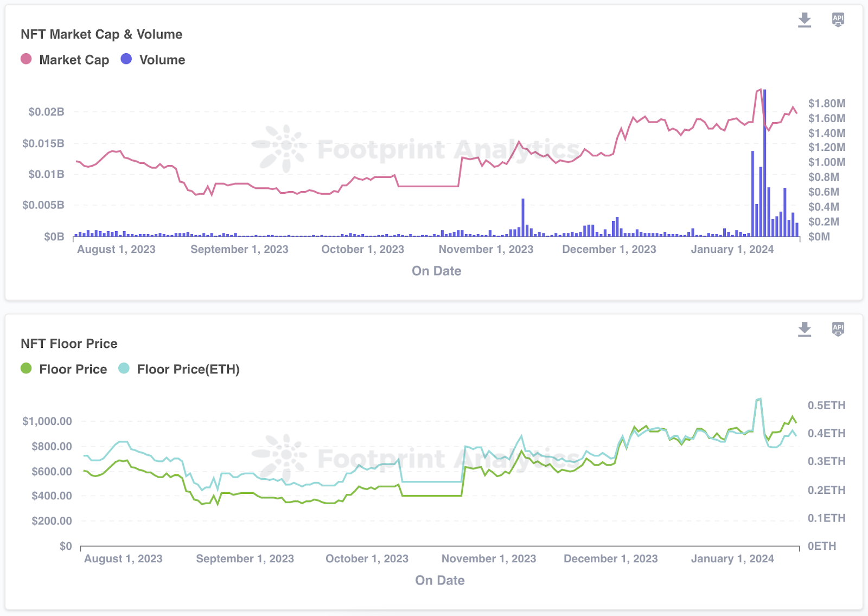Image resolution: width=868 pixels, height=616 pixels.
Task: Toggle the Floor Price(ETH) legend entry
Action: (x=188, y=369)
